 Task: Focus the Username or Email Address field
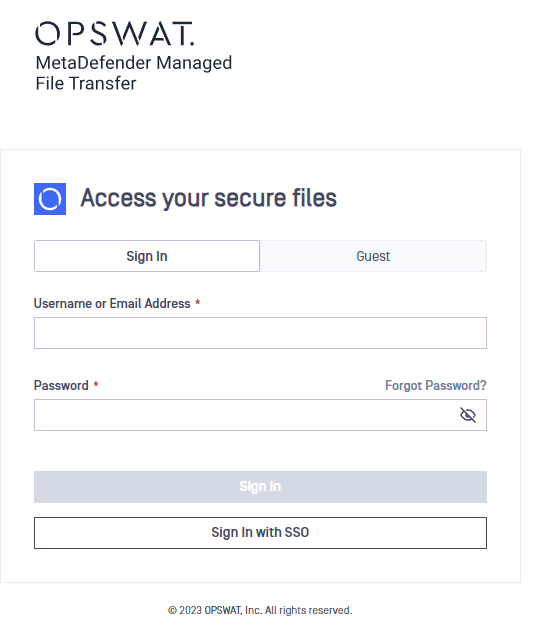tap(260, 333)
